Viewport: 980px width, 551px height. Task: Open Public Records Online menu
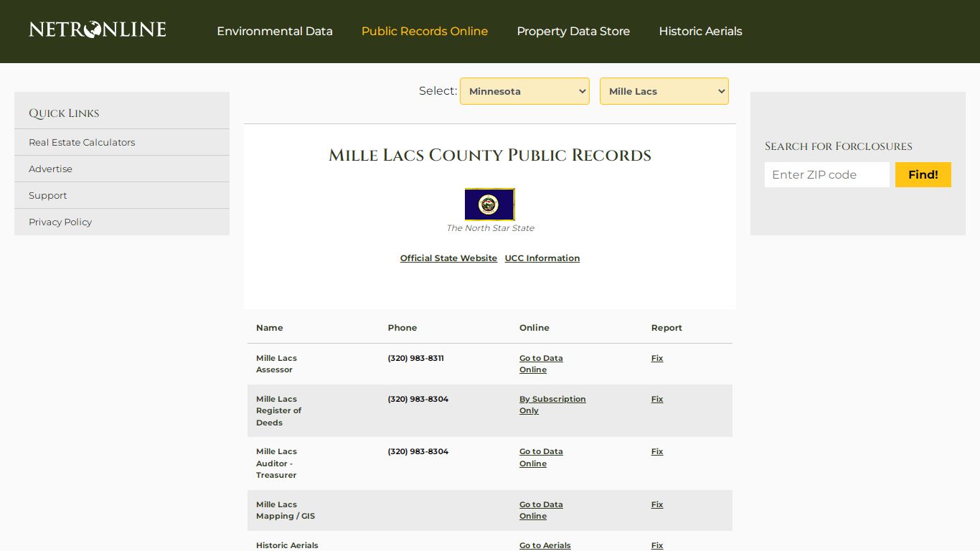425,32
